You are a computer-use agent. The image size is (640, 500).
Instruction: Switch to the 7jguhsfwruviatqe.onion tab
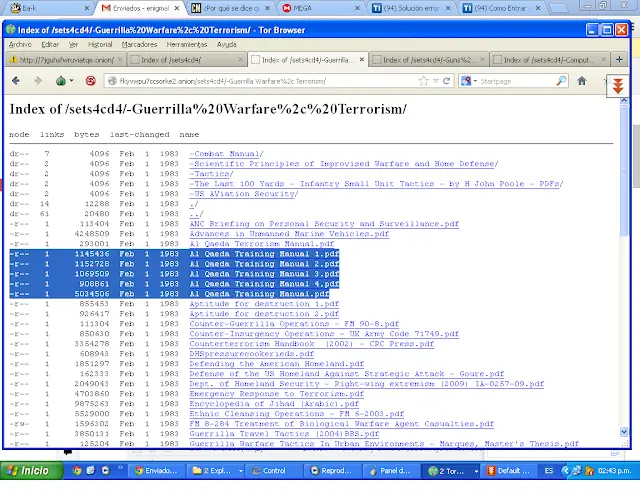pos(67,60)
